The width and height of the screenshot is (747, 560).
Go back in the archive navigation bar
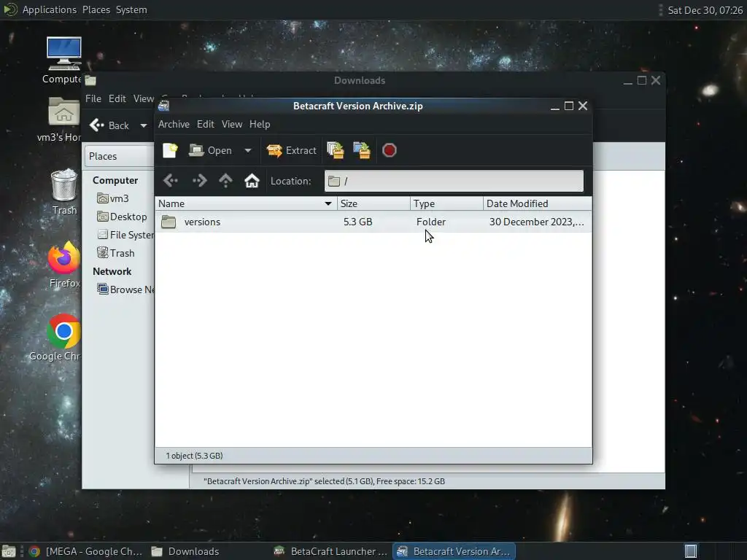pos(171,181)
